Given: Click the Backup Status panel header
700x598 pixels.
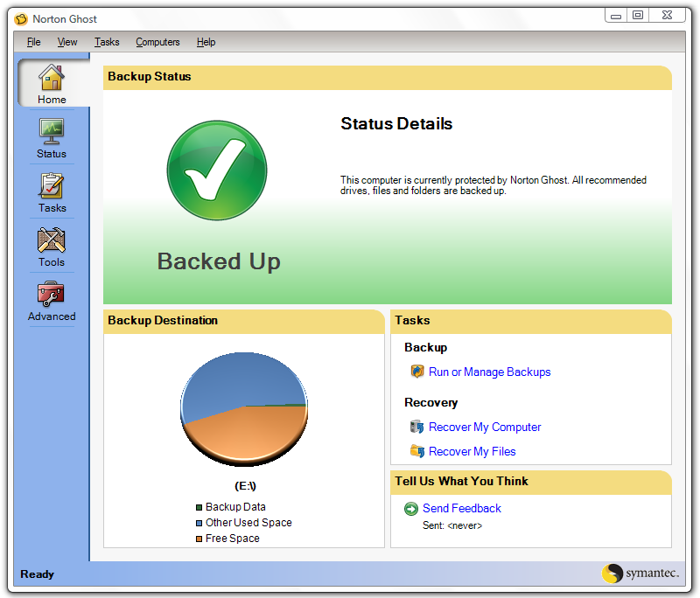Looking at the screenshot, I should [x=387, y=78].
